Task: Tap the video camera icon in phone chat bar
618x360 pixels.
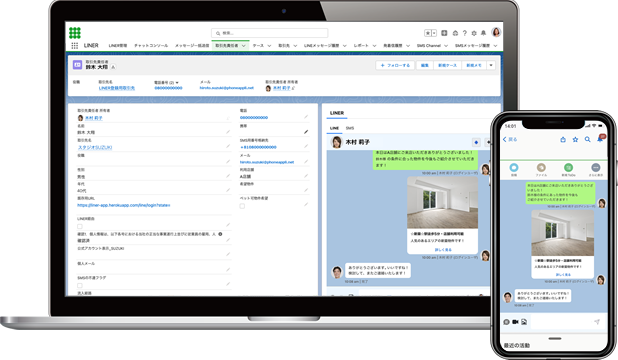Action: [515, 322]
